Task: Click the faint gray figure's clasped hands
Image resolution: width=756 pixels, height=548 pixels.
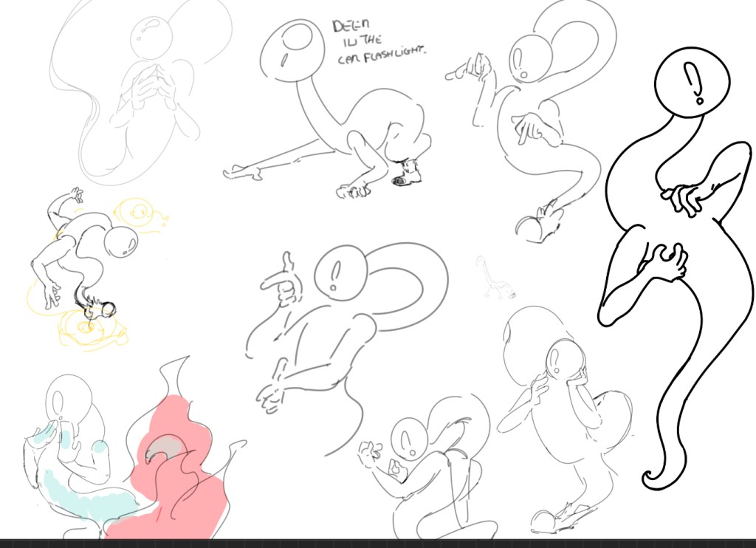Action: pyautogui.click(x=153, y=83)
